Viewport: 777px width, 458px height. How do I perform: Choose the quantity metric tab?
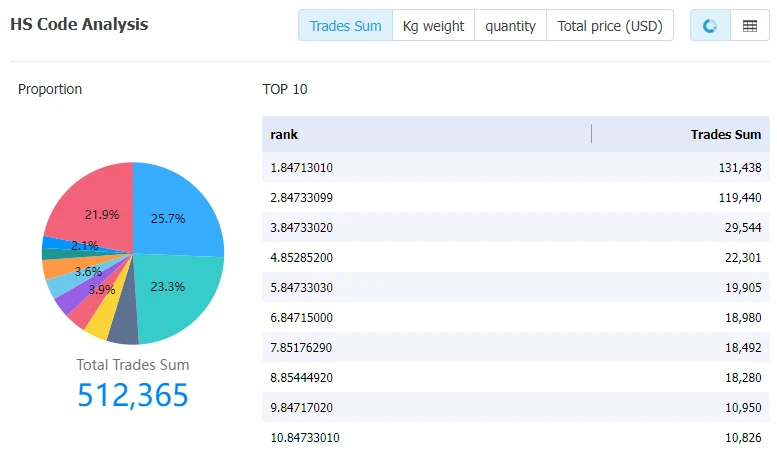510,25
